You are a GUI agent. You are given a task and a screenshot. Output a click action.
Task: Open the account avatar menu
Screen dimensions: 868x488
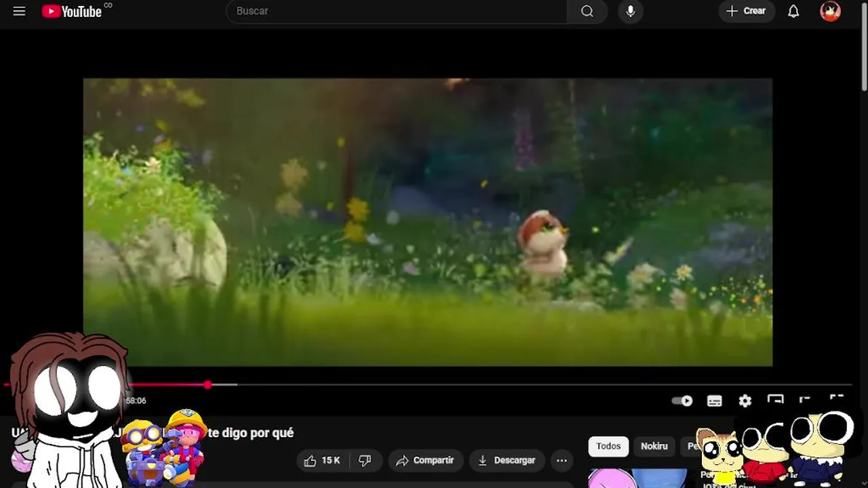click(830, 11)
